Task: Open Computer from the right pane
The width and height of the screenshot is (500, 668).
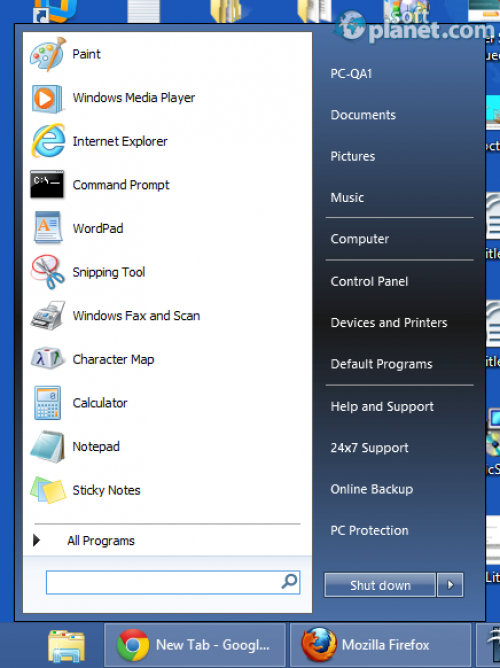Action: coord(359,239)
